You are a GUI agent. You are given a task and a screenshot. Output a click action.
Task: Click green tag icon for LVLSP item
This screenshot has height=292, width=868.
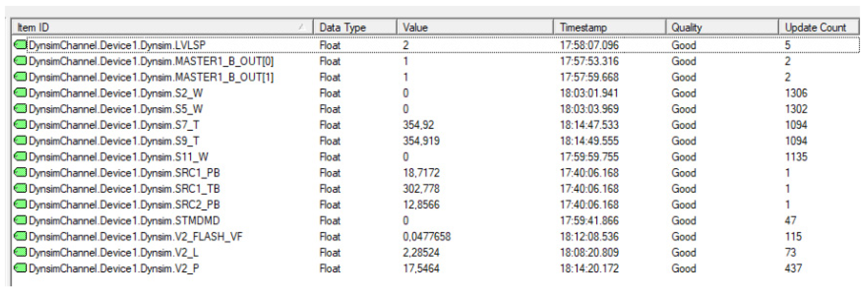pos(20,45)
